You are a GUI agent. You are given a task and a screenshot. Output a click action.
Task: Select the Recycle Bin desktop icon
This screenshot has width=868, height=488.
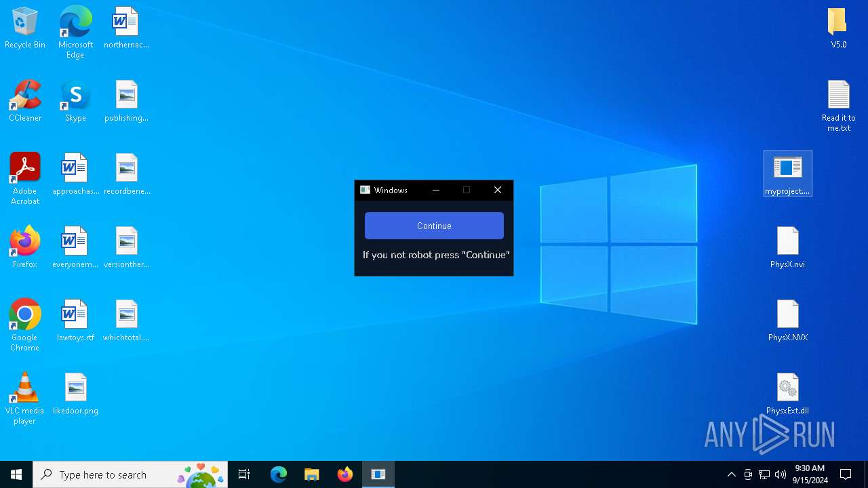click(25, 28)
